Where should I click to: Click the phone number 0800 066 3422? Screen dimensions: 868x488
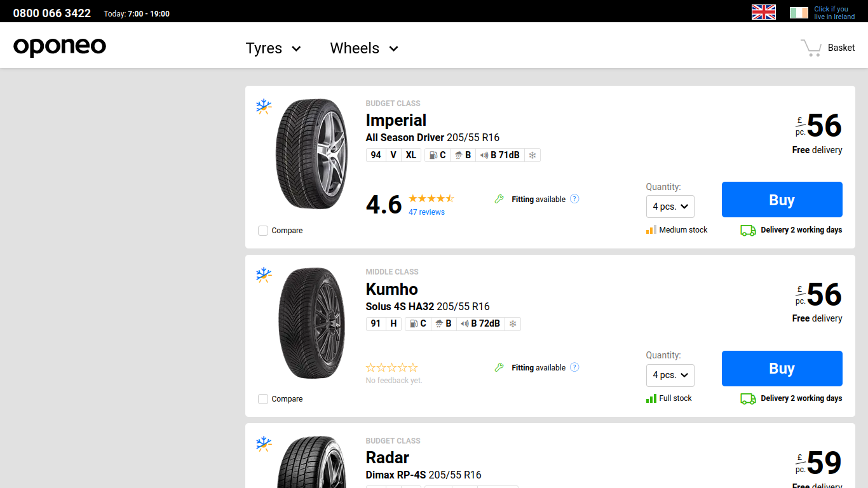pos(52,13)
